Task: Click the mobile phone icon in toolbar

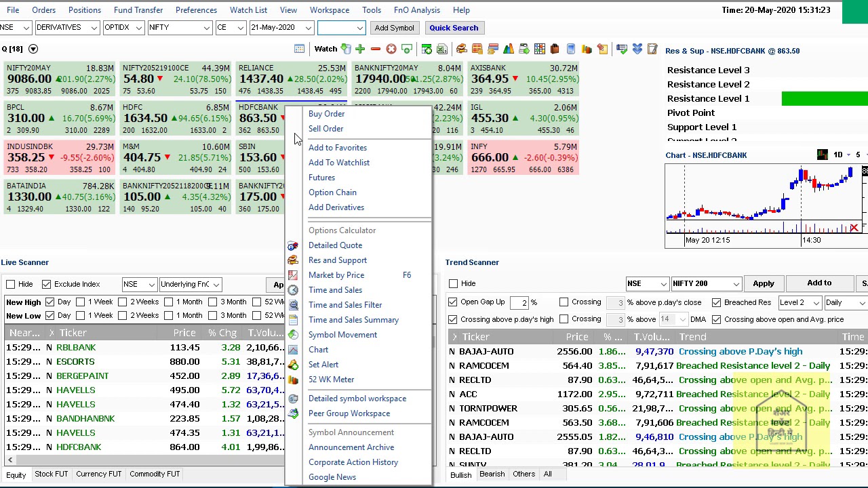Action: pos(570,49)
